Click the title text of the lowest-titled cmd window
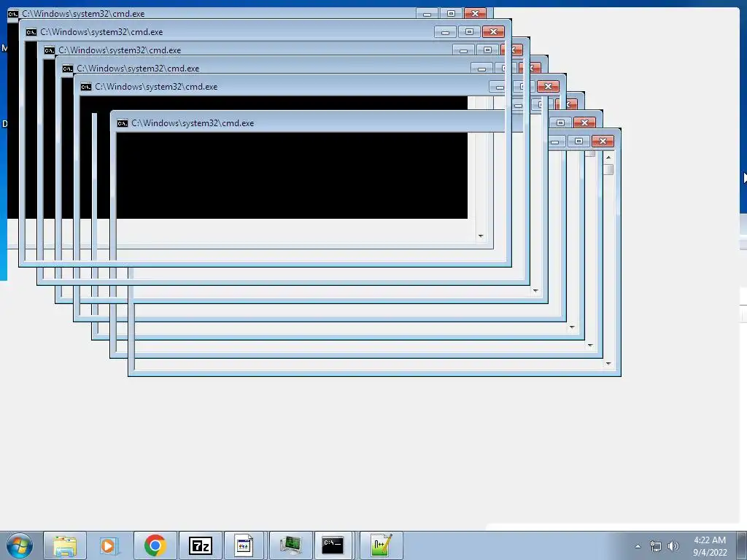Viewport: 747px width, 560px height. click(x=193, y=122)
